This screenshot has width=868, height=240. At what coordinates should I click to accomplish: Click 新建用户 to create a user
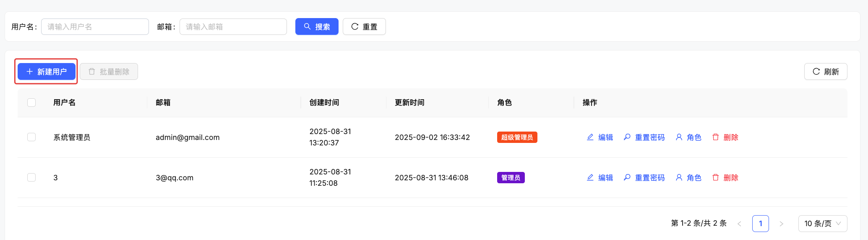[47, 71]
